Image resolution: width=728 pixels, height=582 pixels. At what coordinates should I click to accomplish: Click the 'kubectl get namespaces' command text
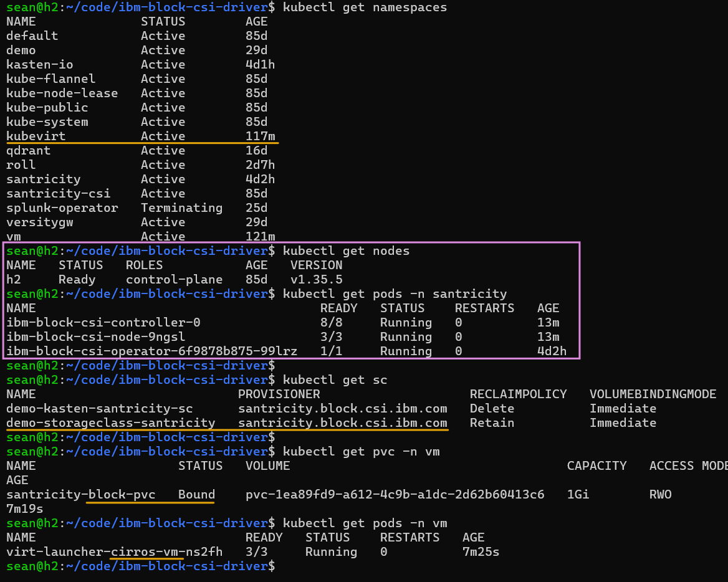coord(365,7)
